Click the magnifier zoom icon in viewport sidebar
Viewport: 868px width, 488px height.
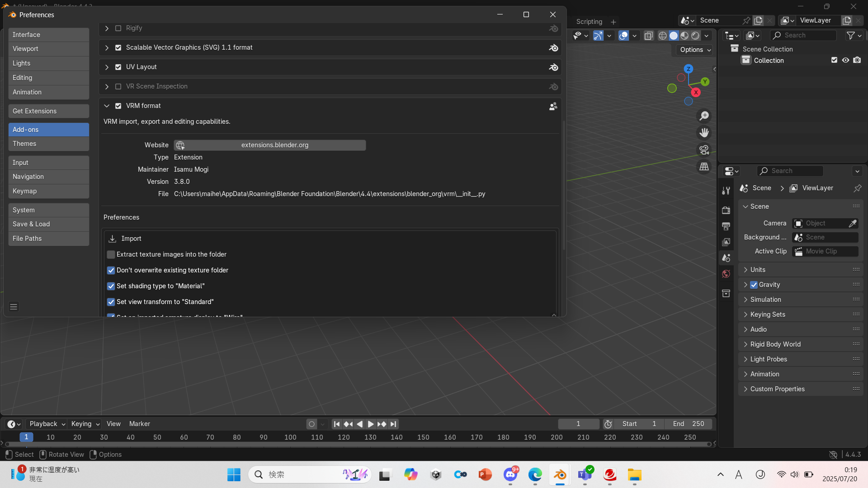tap(704, 115)
